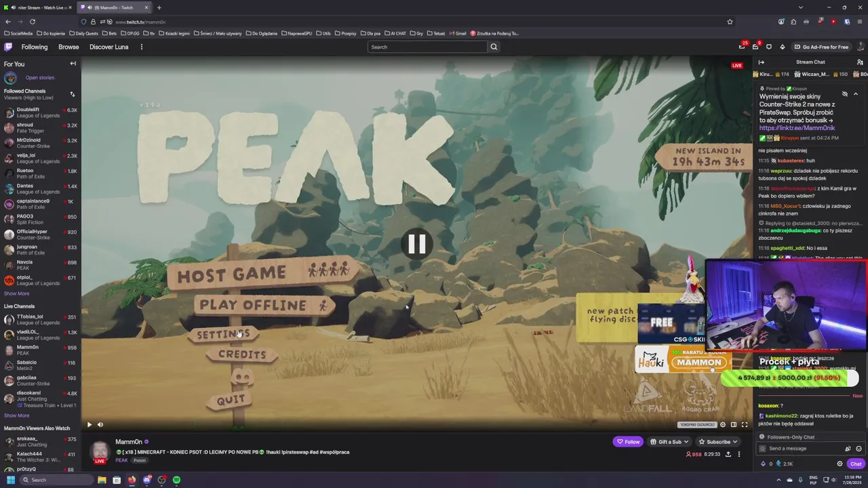Open the stream more-options dots by the share icon
868x488 pixels.
(739, 454)
